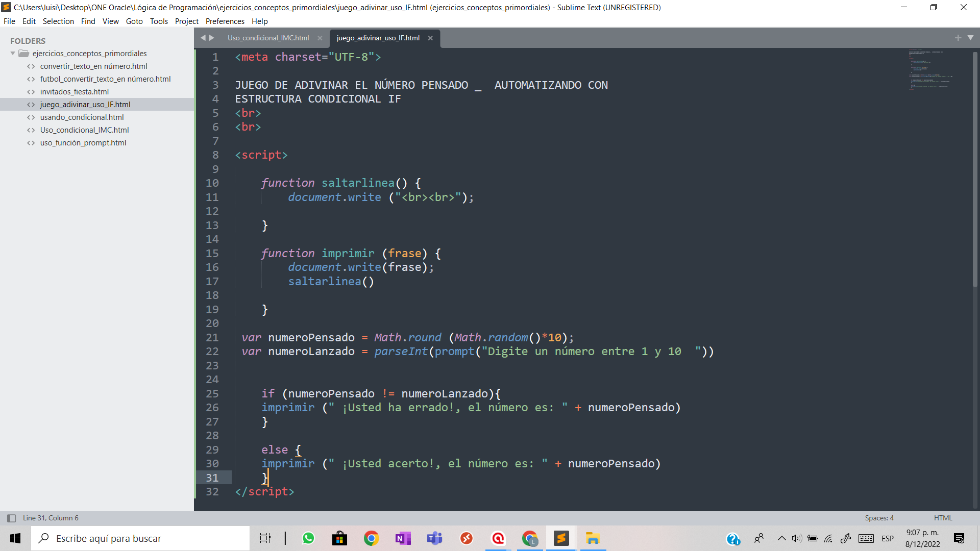Open the Preferences menu
980x551 pixels.
pyautogui.click(x=225, y=21)
